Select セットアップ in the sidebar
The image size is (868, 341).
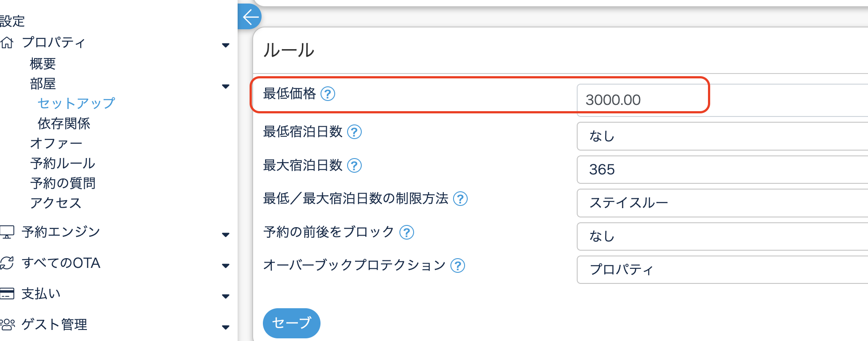coord(76,103)
